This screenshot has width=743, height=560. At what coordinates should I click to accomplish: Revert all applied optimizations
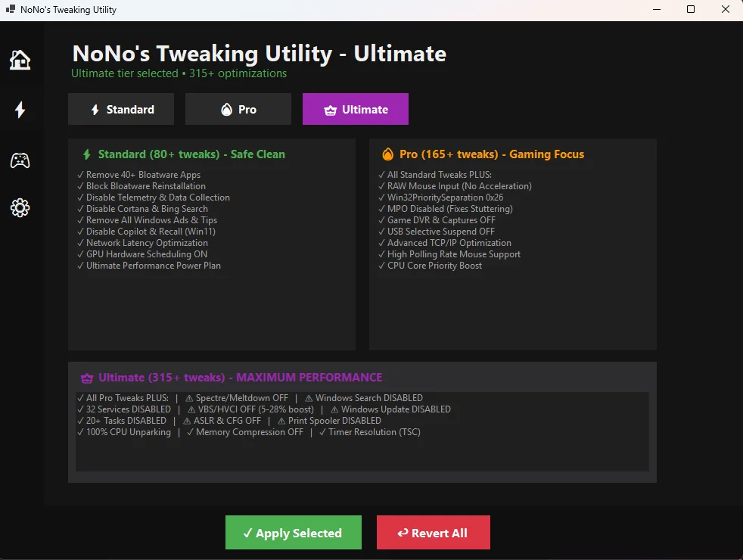(433, 532)
